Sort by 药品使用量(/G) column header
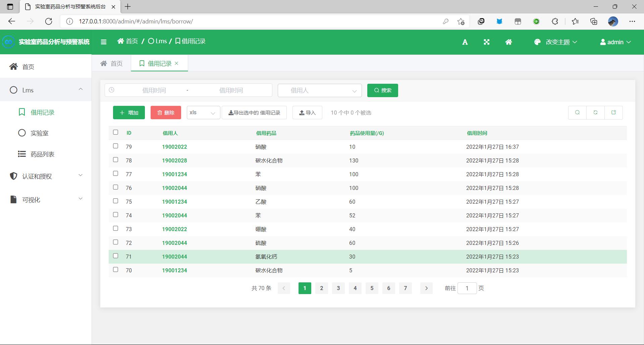This screenshot has width=644, height=345. pyautogui.click(x=367, y=133)
